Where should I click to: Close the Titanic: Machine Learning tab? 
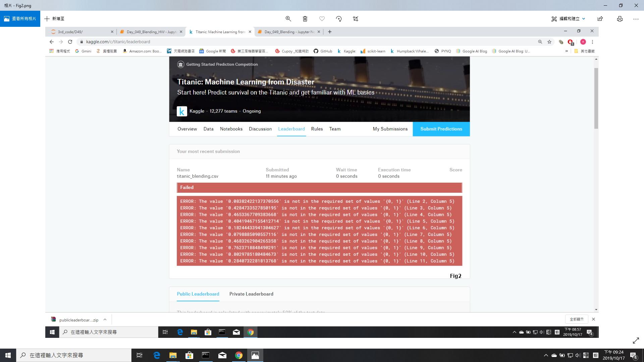coord(250,32)
